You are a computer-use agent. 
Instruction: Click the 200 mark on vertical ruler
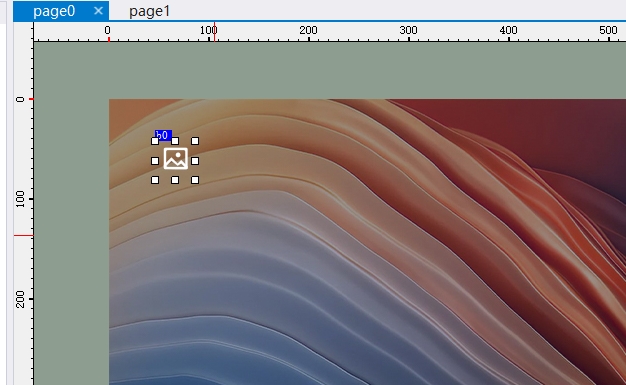click(20, 299)
